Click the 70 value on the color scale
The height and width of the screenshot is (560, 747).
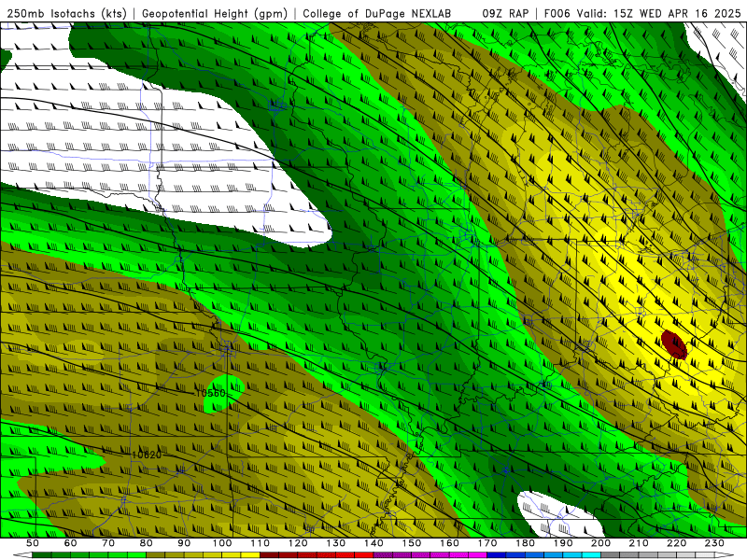108,543
